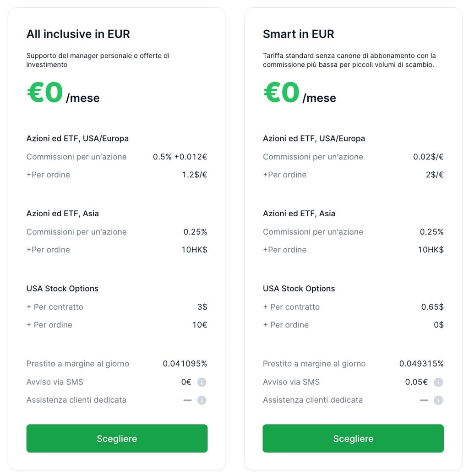This screenshot has height=476, width=469.
Task: Select the 0€ SMS fee value in left card
Action: (x=186, y=382)
